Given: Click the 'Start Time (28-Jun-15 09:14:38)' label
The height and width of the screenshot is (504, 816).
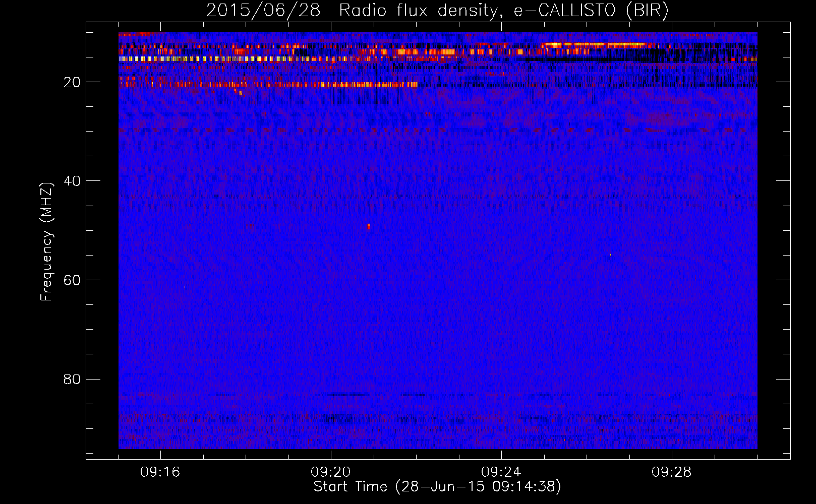Looking at the screenshot, I should (437, 487).
